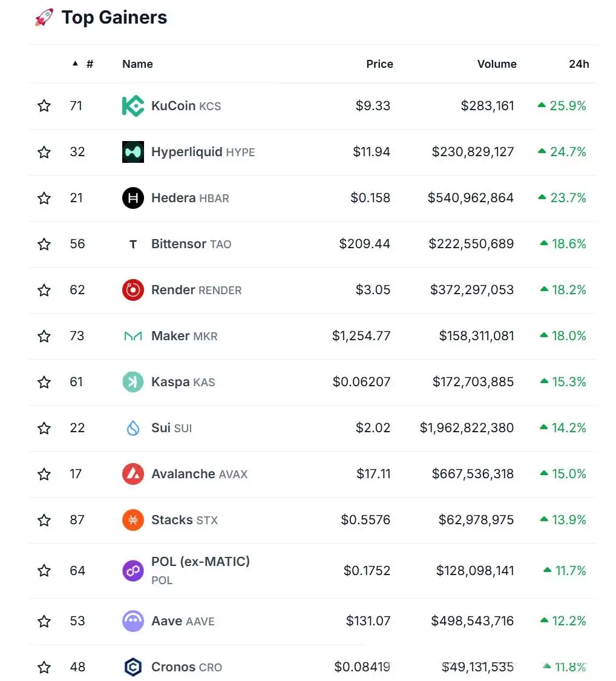The image size is (616, 681).
Task: Click the Kaspa coin logo
Action: pos(133,382)
